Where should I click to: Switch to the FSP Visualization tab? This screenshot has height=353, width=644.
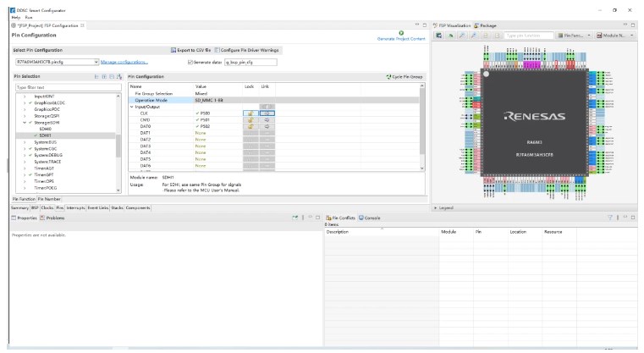pyautogui.click(x=452, y=25)
